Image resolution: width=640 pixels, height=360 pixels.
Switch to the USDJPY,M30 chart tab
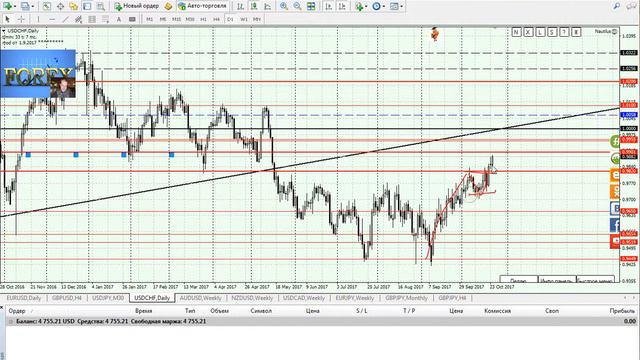pos(108,298)
